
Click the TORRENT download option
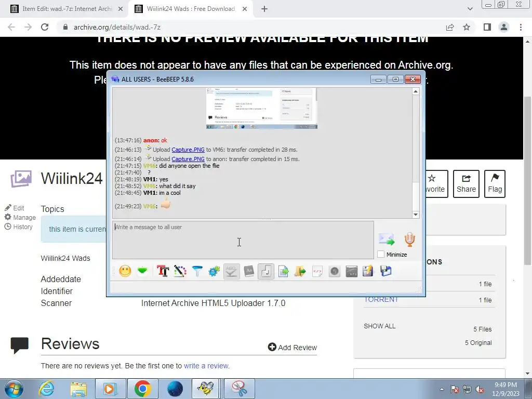(x=381, y=300)
